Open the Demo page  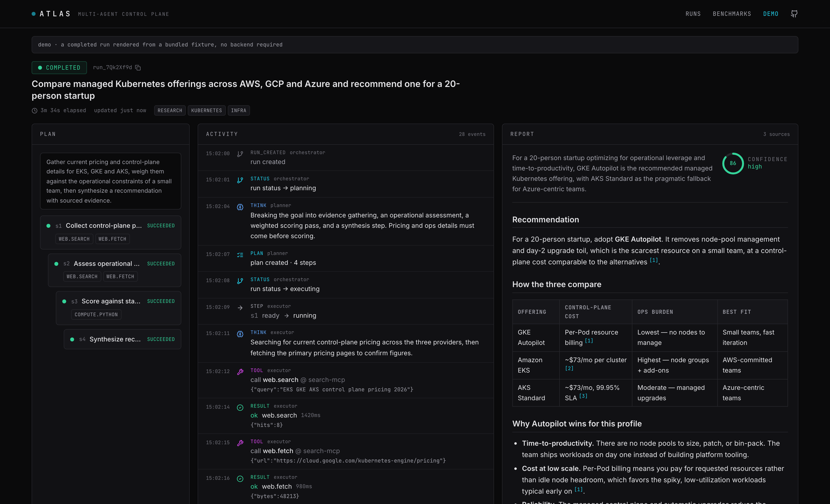[771, 14]
